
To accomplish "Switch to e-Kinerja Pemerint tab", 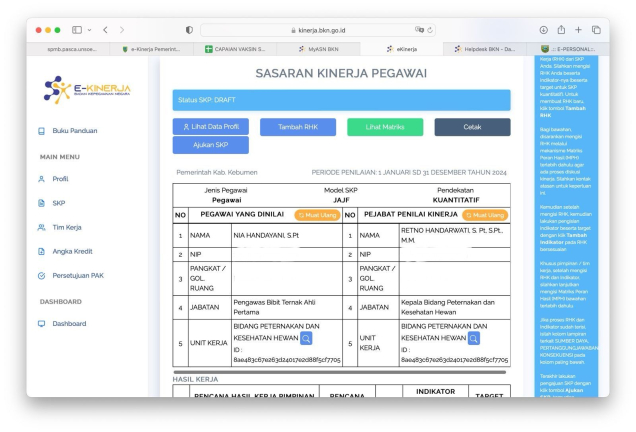I will click(151, 49).
